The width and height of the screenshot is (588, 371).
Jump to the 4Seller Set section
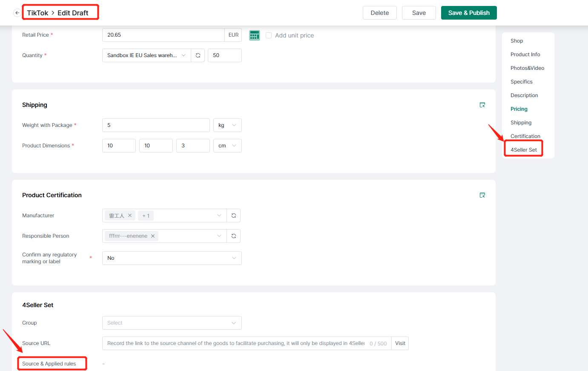point(524,150)
